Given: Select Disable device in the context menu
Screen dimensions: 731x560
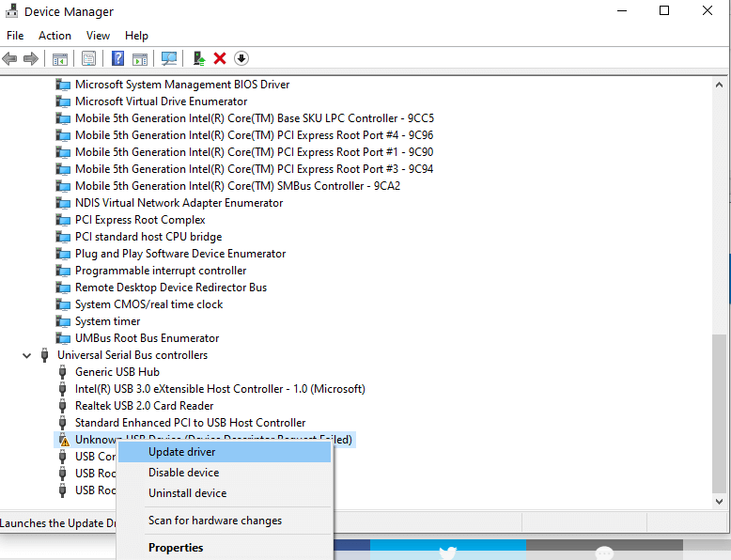Looking at the screenshot, I should coord(183,473).
